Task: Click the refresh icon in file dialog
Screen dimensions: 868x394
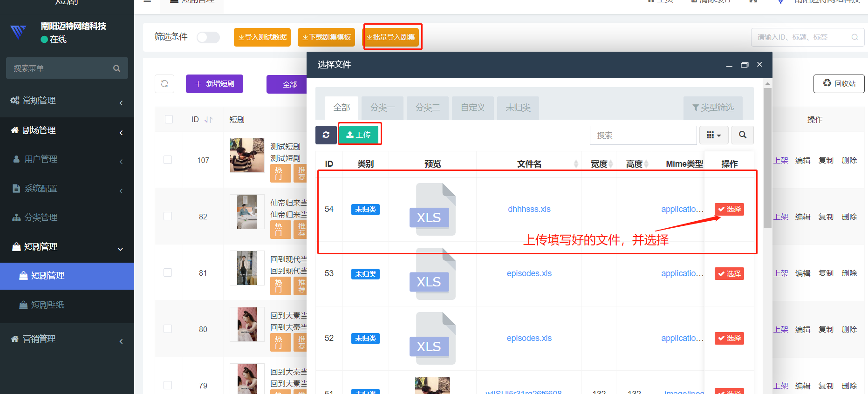Action: pos(326,135)
